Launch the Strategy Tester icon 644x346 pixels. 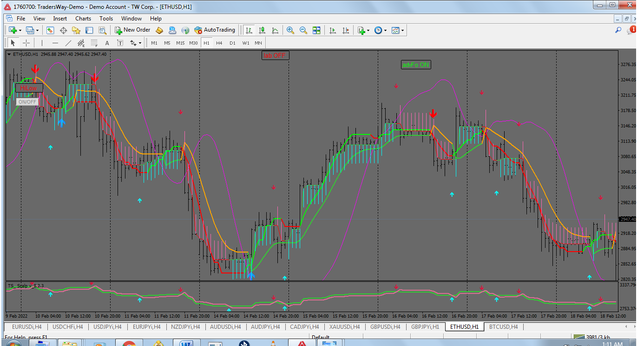point(102,30)
